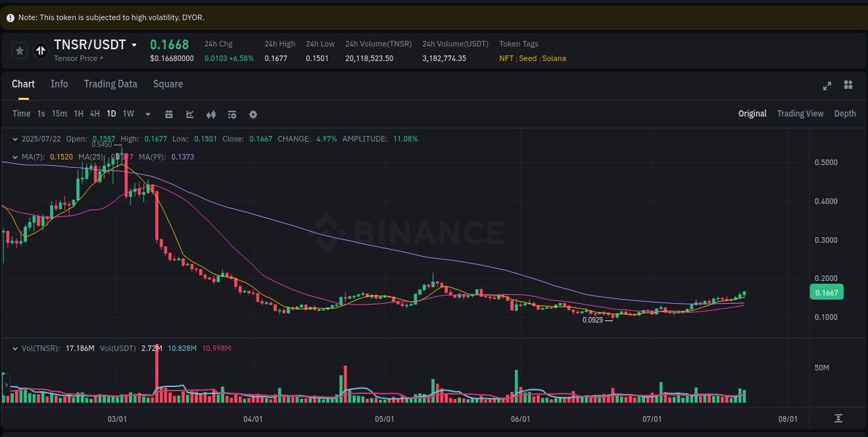This screenshot has width=868, height=437.
Task: Click the pair compare arrows icon
Action: pos(40,50)
